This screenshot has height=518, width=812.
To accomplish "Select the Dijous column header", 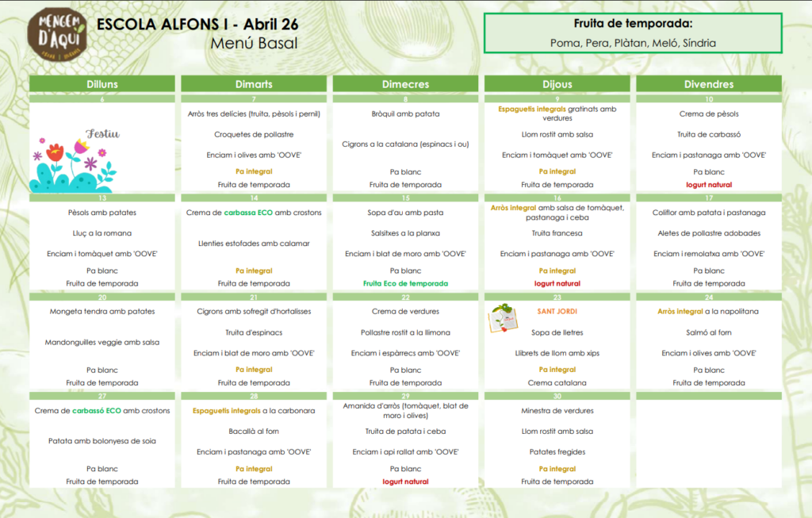I will [557, 84].
